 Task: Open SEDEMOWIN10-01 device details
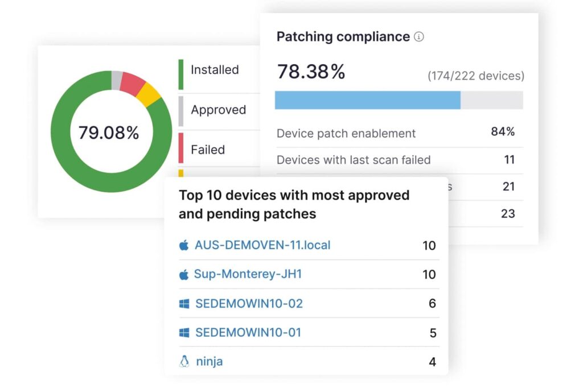click(249, 332)
